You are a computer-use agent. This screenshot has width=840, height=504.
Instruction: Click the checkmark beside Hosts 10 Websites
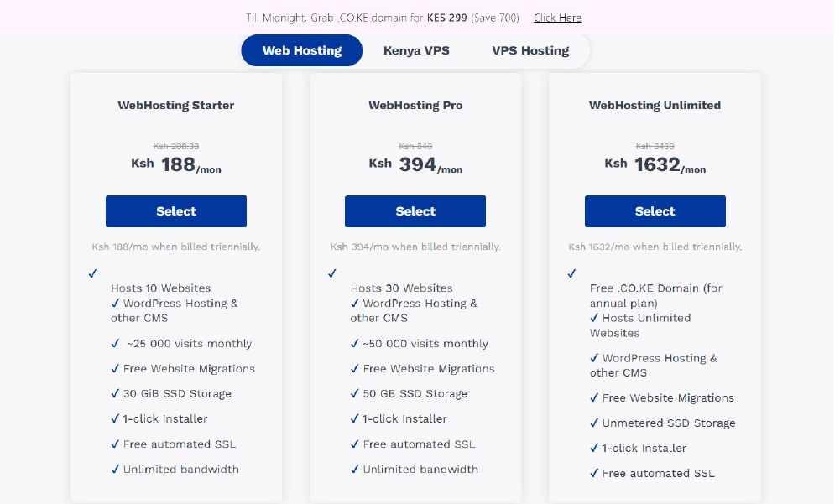tap(92, 273)
